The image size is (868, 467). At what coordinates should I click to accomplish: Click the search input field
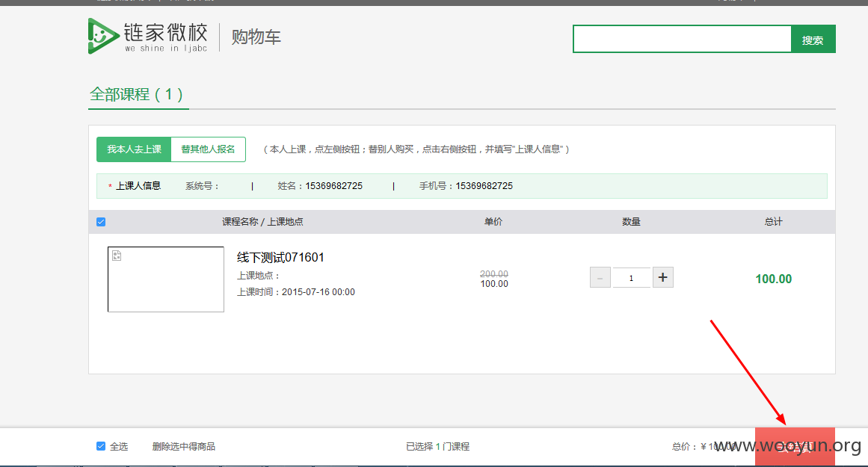(682, 39)
